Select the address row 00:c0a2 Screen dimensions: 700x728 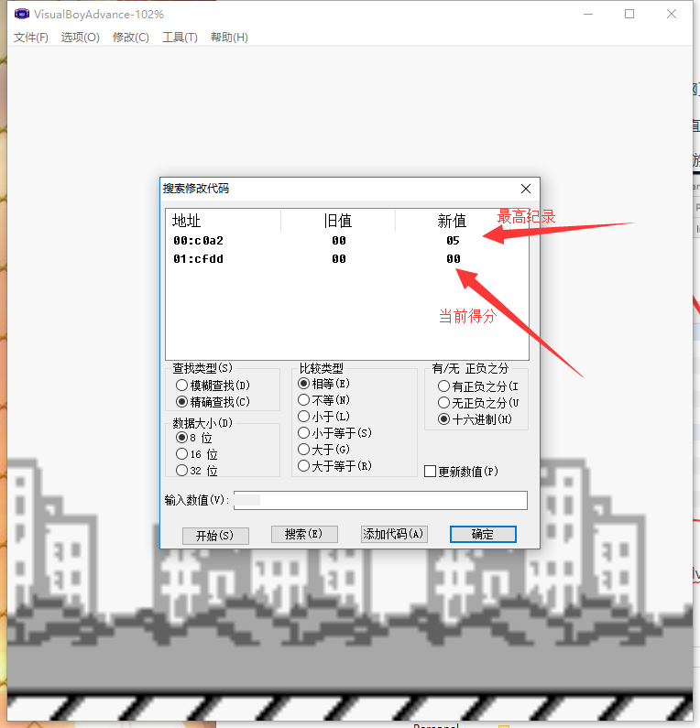[346, 241]
